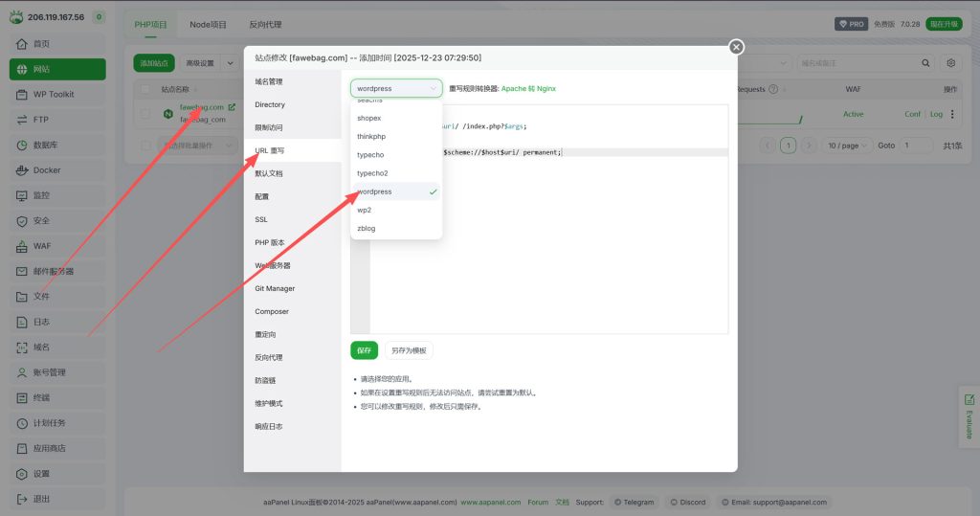Switch to the SSL tab in dialog
Viewport: 980px width, 516px height.
(x=261, y=219)
